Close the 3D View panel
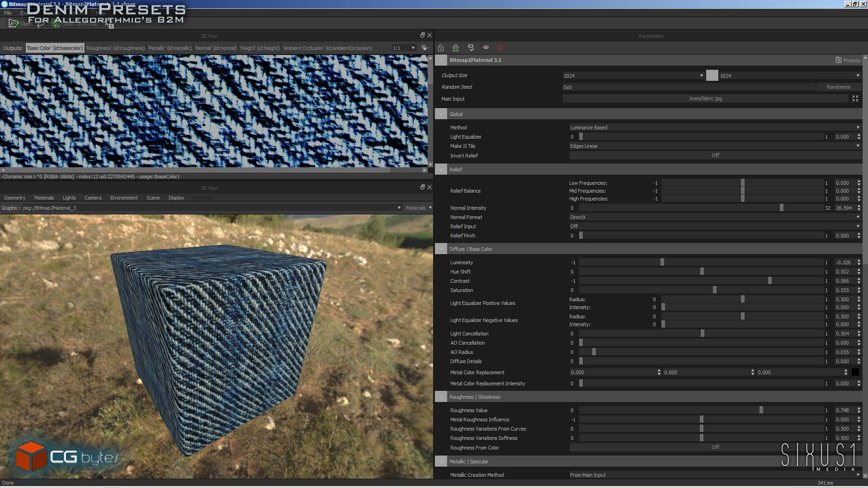868x488 pixels. [429, 187]
